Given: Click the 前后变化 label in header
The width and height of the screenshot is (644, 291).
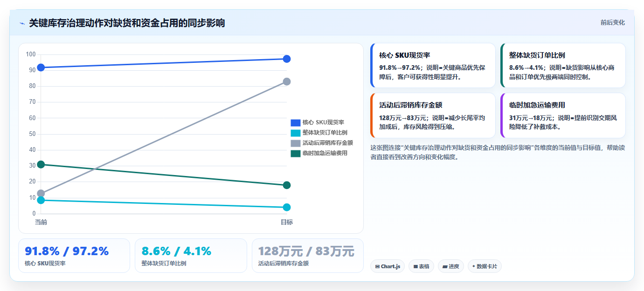Looking at the screenshot, I should tap(612, 22).
